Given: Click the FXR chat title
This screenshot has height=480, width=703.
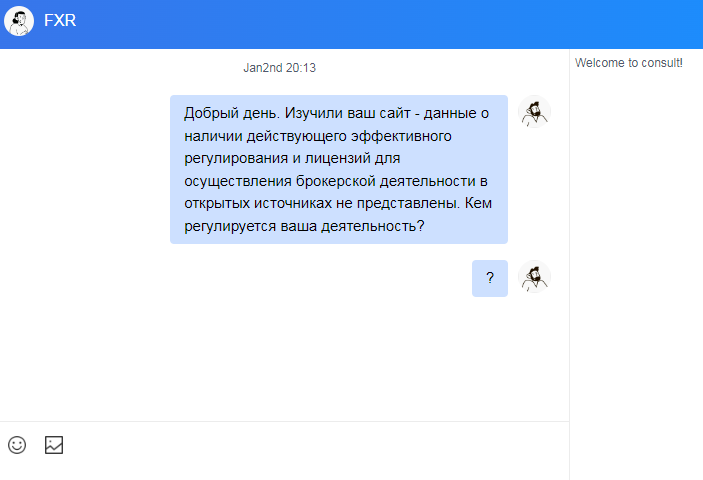Looking at the screenshot, I should pos(60,21).
